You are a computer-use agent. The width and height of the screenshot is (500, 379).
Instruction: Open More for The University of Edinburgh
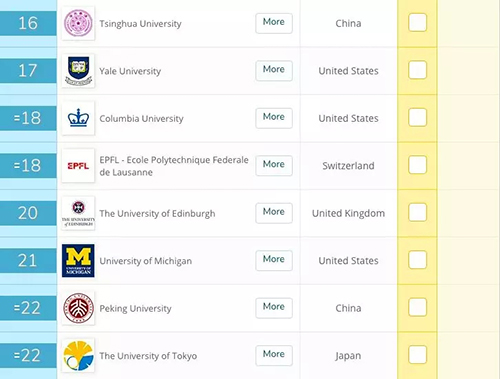coord(274,213)
